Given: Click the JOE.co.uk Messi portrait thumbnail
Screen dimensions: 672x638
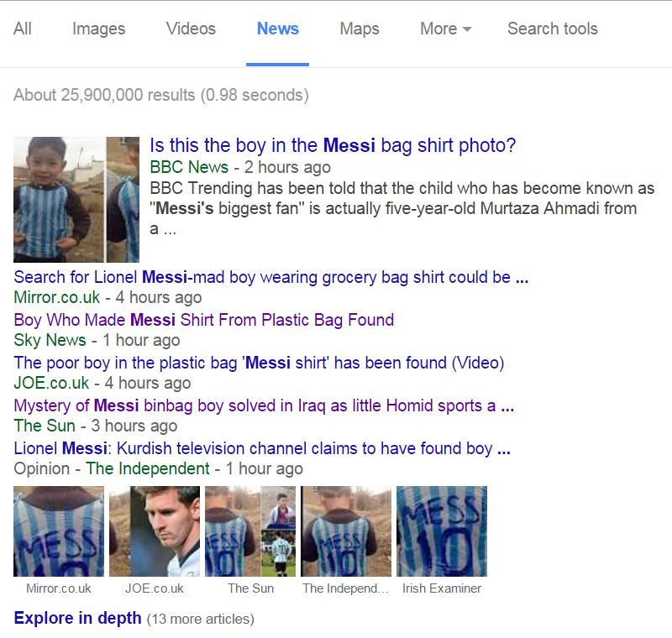Looking at the screenshot, I should coord(155,531).
